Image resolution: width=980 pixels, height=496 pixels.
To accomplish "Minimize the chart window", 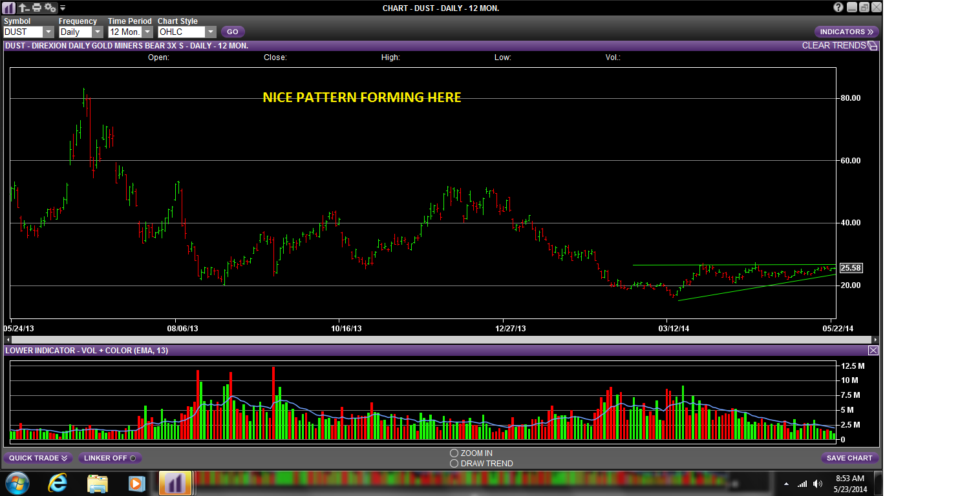I will coord(852,8).
